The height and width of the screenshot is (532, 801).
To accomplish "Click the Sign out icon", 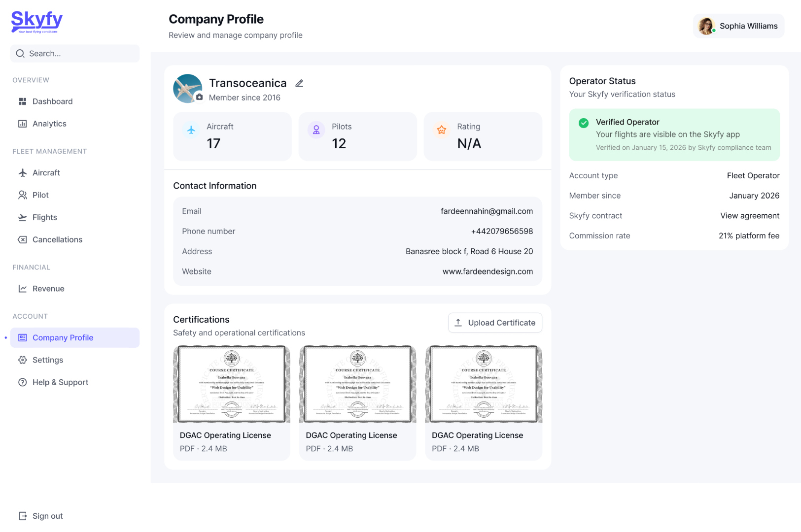I will [23, 516].
